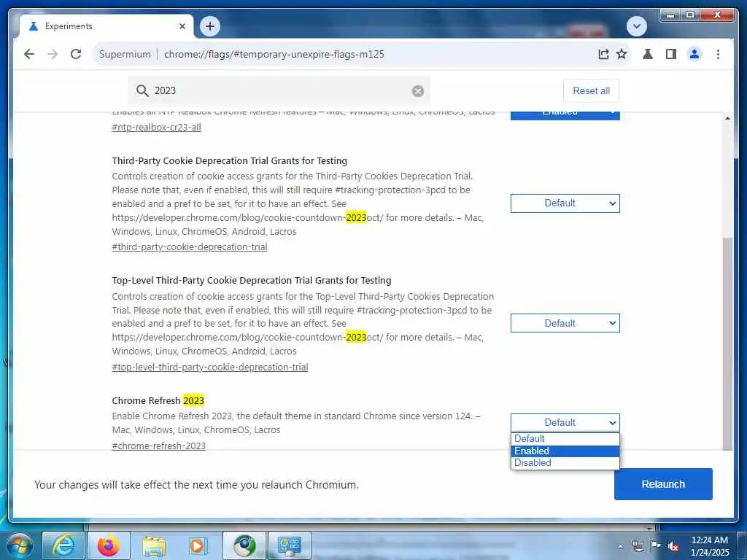Screen dimensions: 747x560
Task: Choose Default in the open dropdown list
Action: click(x=565, y=438)
